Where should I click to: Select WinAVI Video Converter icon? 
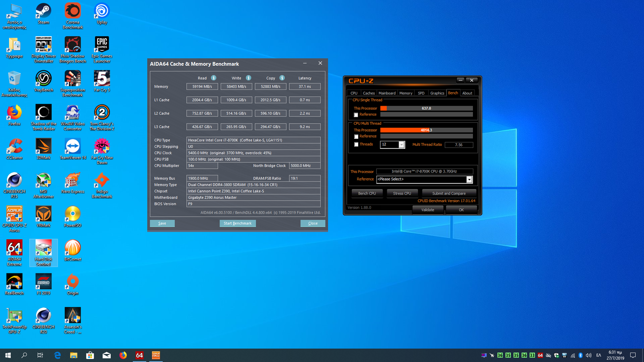tap(72, 117)
